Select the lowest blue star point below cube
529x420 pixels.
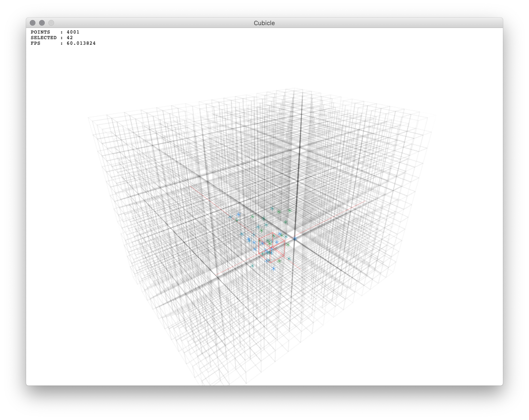click(274, 269)
